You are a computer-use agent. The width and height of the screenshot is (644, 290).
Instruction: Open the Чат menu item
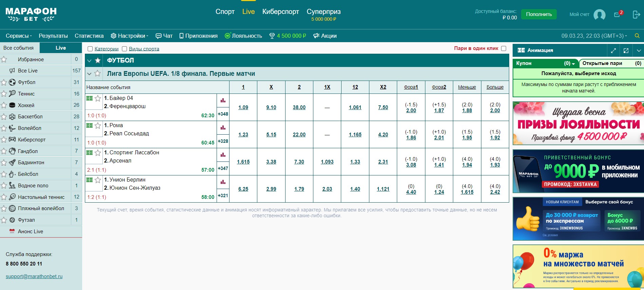point(164,36)
